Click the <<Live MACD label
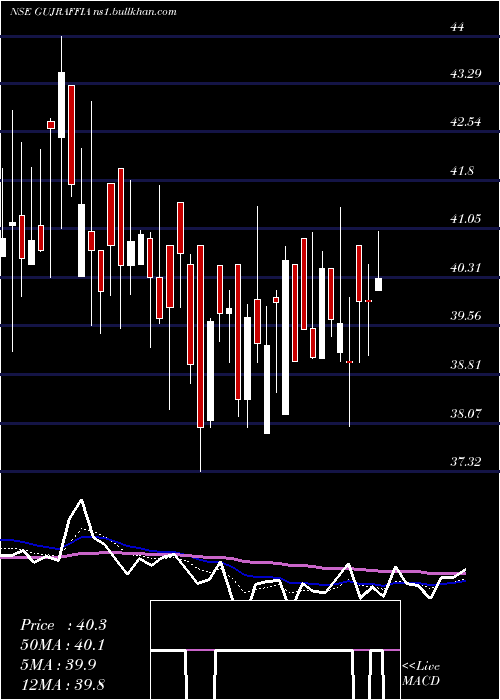The image size is (500, 700). pyautogui.click(x=421, y=673)
